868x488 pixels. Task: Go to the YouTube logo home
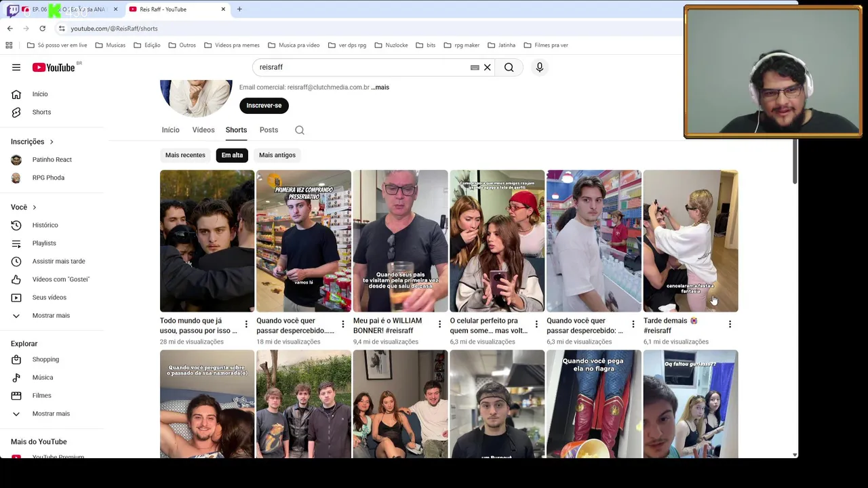[54, 67]
